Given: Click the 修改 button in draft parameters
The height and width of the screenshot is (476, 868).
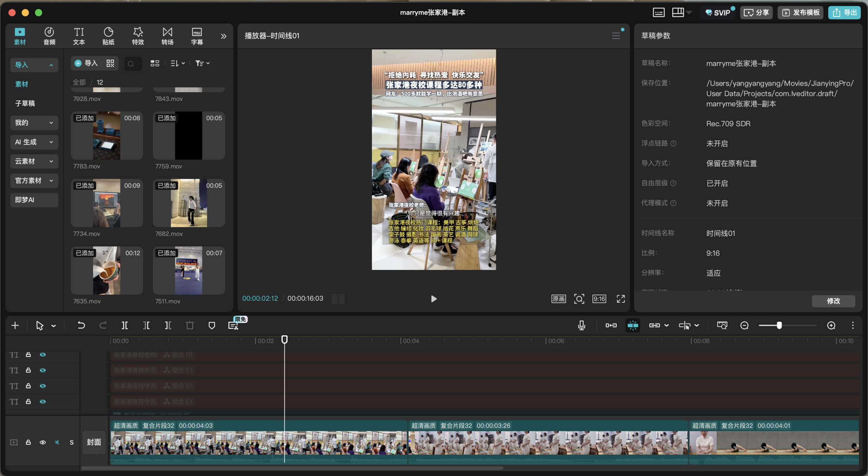Looking at the screenshot, I should (x=833, y=301).
